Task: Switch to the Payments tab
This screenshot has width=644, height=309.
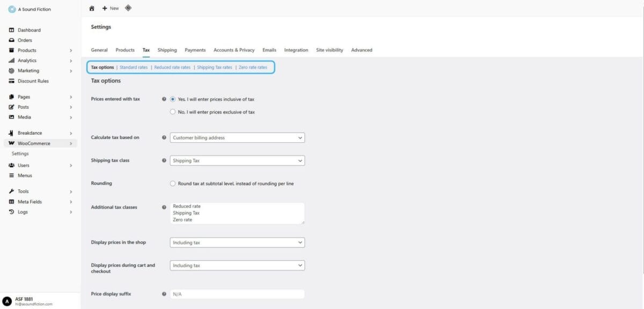Action: click(x=195, y=49)
